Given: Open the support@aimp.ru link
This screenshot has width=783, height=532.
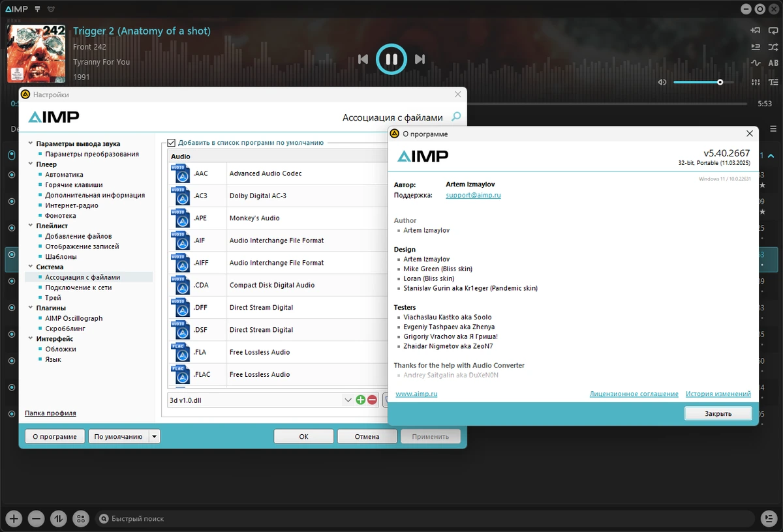Looking at the screenshot, I should (x=473, y=195).
